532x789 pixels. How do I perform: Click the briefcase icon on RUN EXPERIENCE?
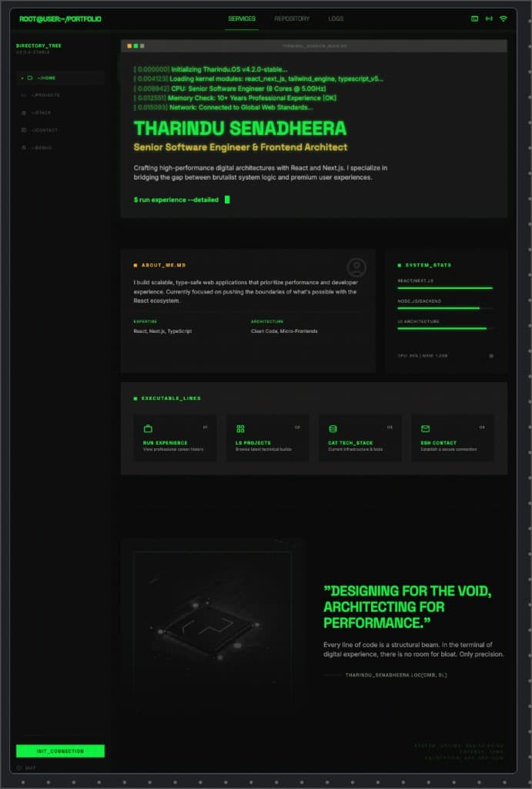[148, 428]
